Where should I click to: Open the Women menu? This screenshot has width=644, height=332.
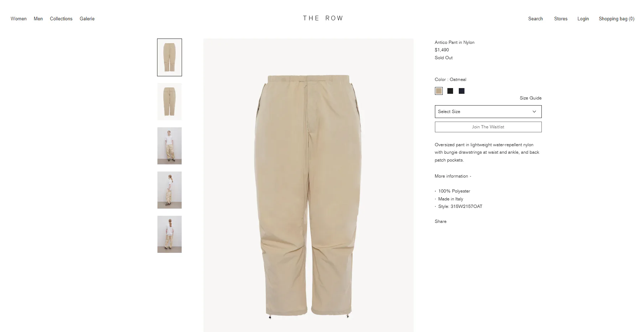(x=19, y=19)
